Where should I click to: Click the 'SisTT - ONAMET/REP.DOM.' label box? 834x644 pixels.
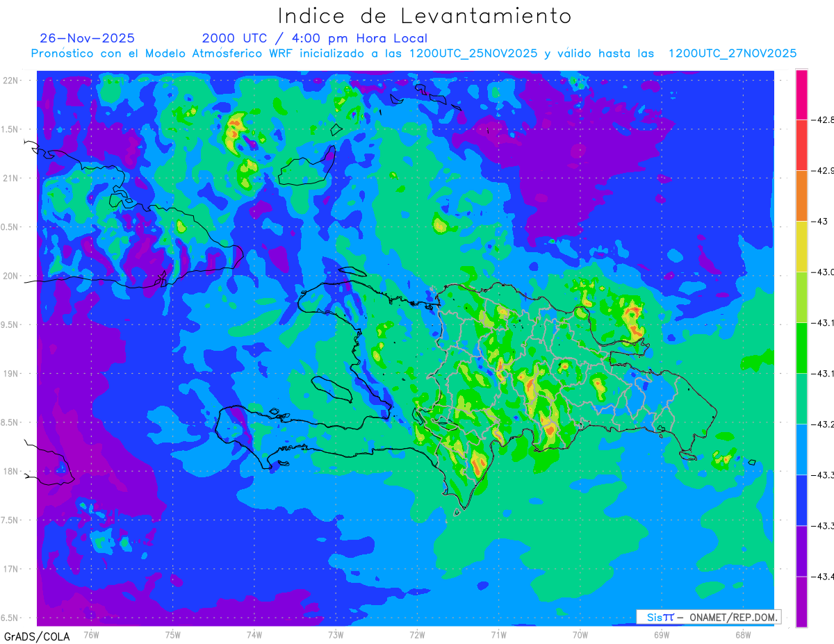click(x=709, y=617)
